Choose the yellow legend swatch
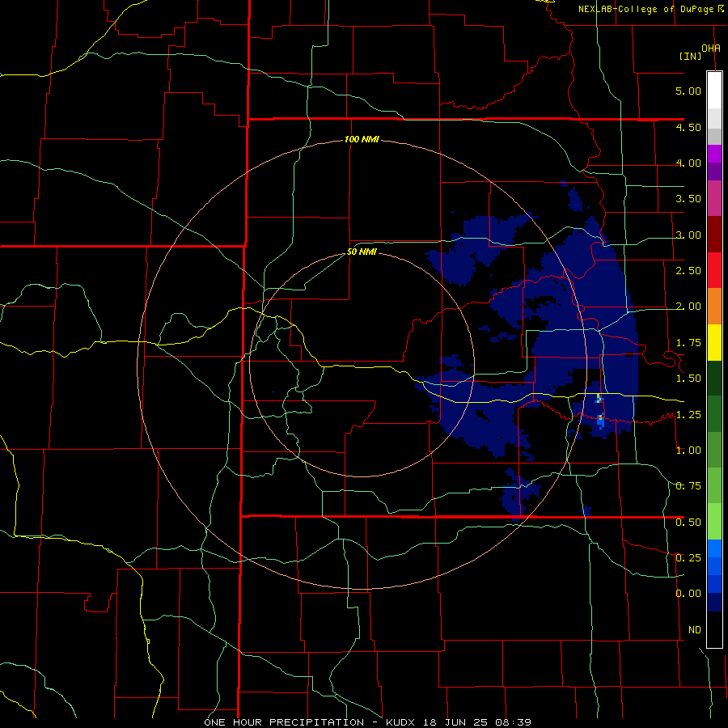 pos(714,342)
